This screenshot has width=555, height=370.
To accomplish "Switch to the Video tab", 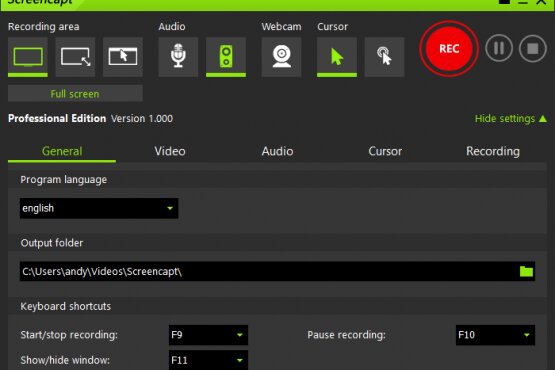I will (x=170, y=152).
